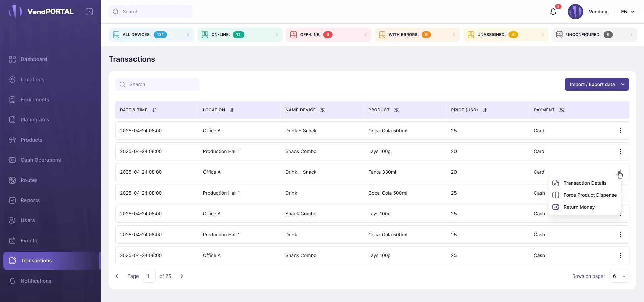Open three-dot menu for Coca-Cola Office A row
644x302 pixels.
620,131
